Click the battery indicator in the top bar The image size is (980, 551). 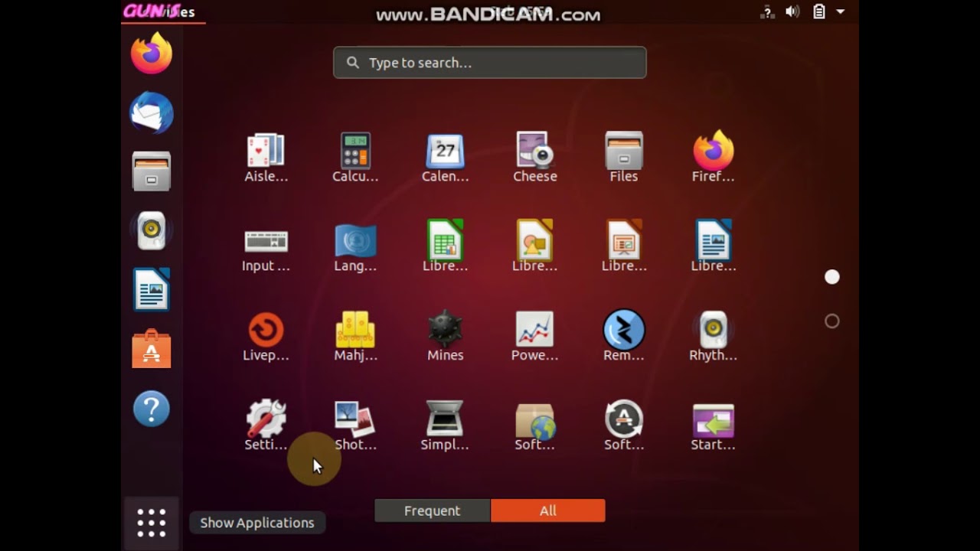click(x=819, y=11)
